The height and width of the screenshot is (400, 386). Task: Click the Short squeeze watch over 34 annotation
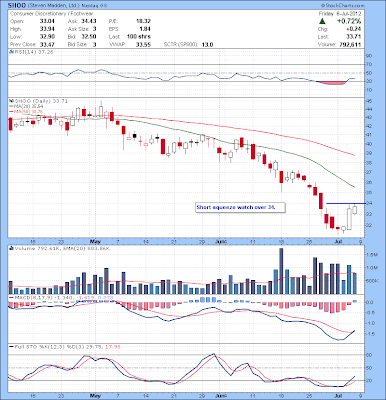tap(240, 207)
